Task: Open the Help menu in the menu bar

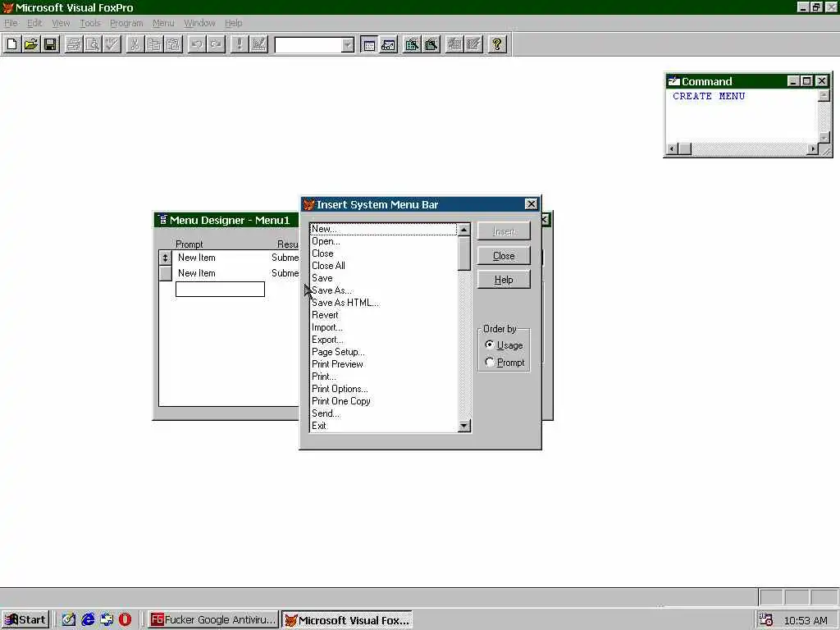Action: 233,23
